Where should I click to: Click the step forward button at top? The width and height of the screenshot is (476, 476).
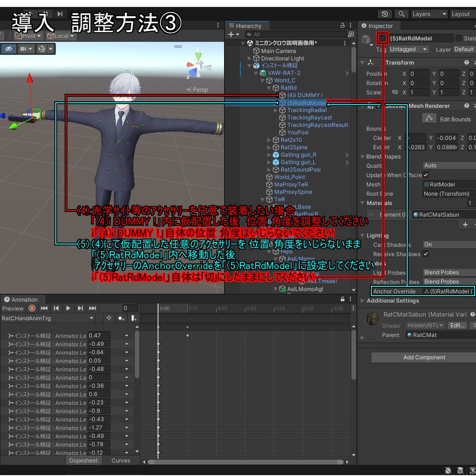pyautogui.click(x=60, y=14)
